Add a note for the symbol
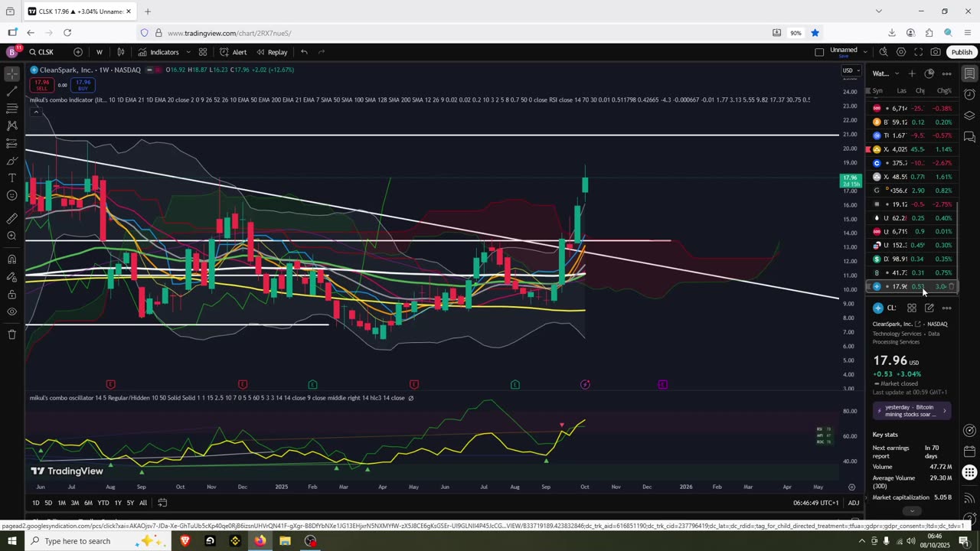Viewport: 980px width, 551px height. point(929,308)
